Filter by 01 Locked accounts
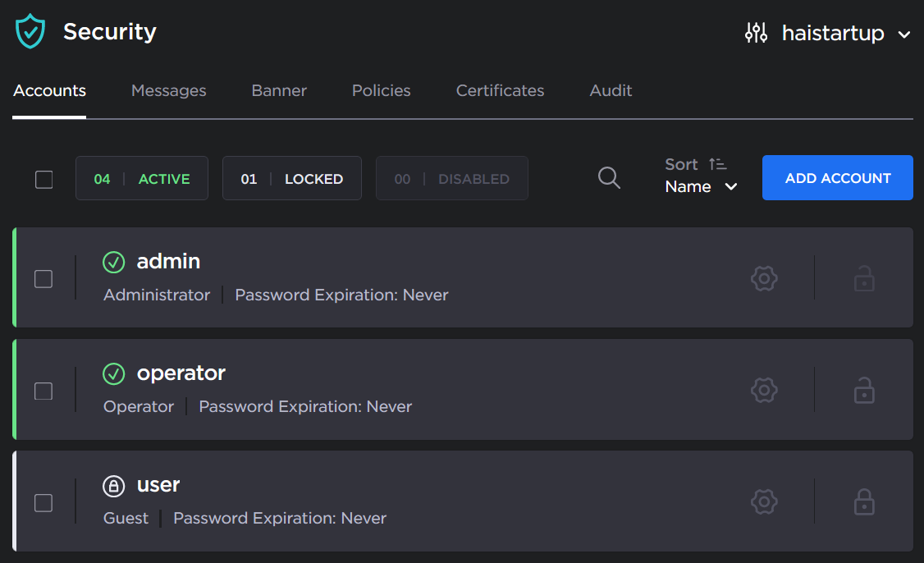 (292, 179)
